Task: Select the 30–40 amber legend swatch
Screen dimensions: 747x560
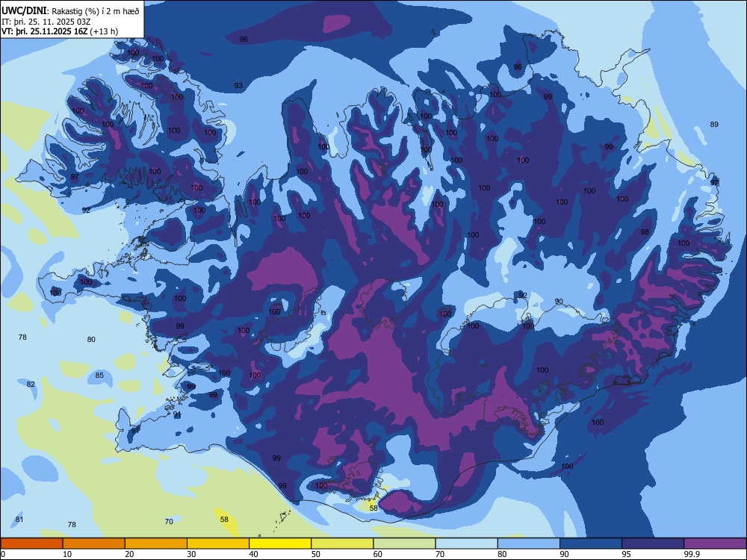Action: point(218,544)
